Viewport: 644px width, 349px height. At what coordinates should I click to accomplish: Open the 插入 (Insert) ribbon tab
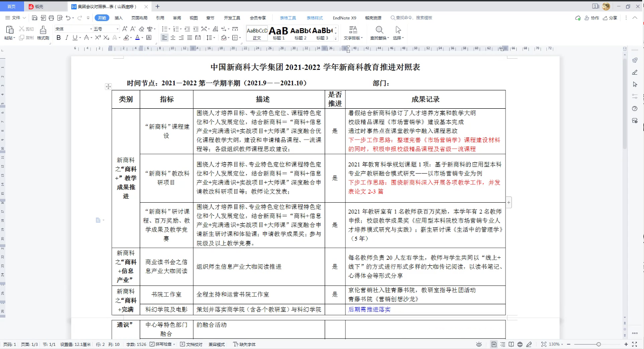click(x=119, y=18)
